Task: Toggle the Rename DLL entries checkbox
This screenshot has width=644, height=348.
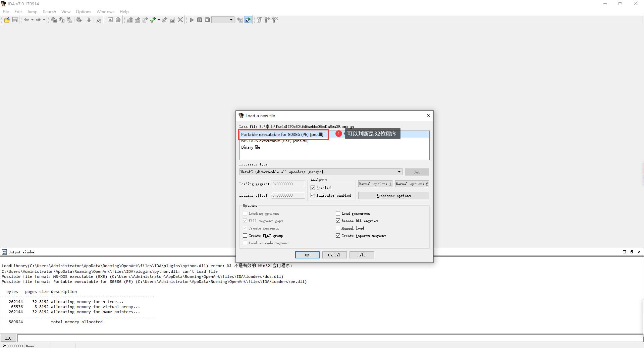Action: click(338, 221)
